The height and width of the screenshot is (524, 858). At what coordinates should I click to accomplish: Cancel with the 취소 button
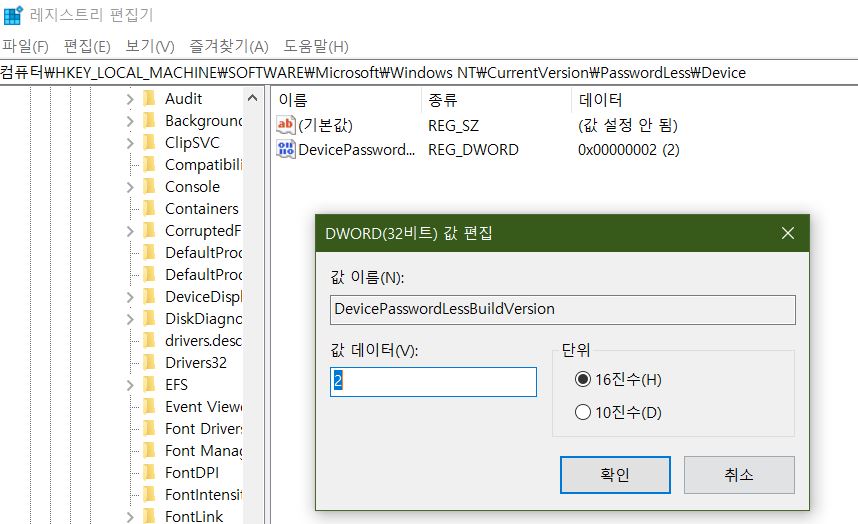(x=739, y=475)
